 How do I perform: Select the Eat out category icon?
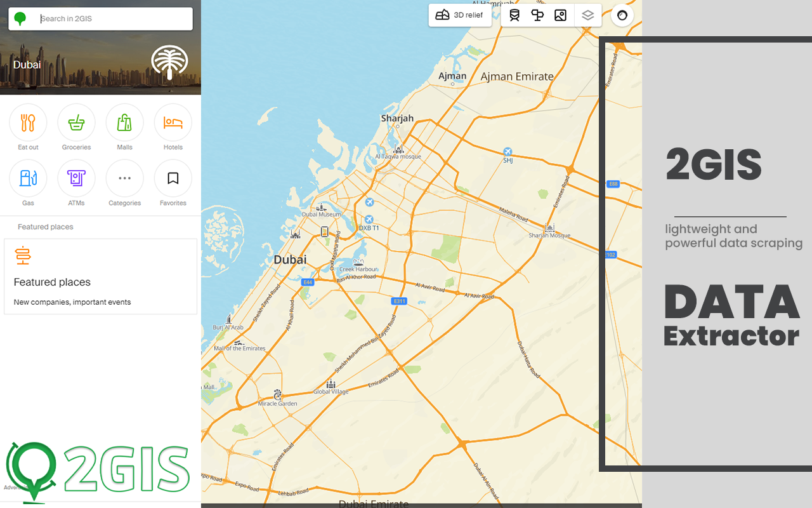[x=28, y=123]
